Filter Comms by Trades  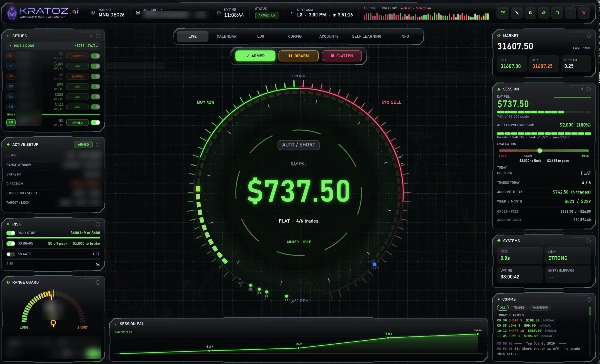[x=519, y=308]
